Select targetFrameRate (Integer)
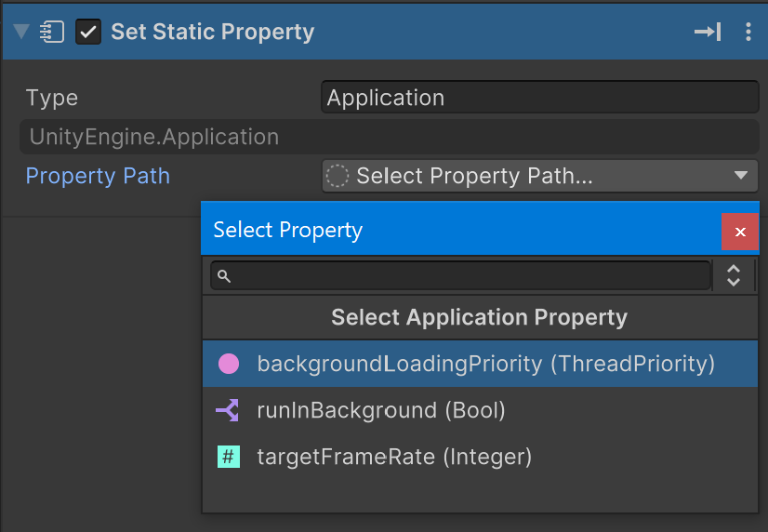 (x=480, y=457)
